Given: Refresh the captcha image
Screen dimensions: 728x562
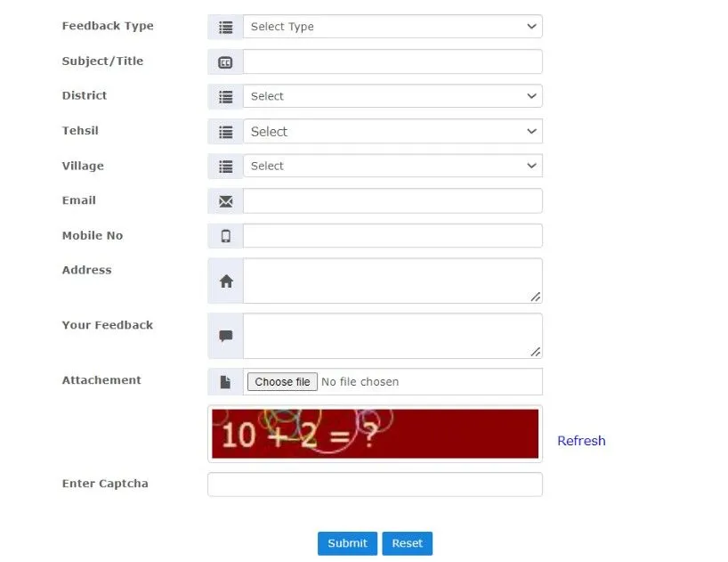Looking at the screenshot, I should (x=581, y=441).
